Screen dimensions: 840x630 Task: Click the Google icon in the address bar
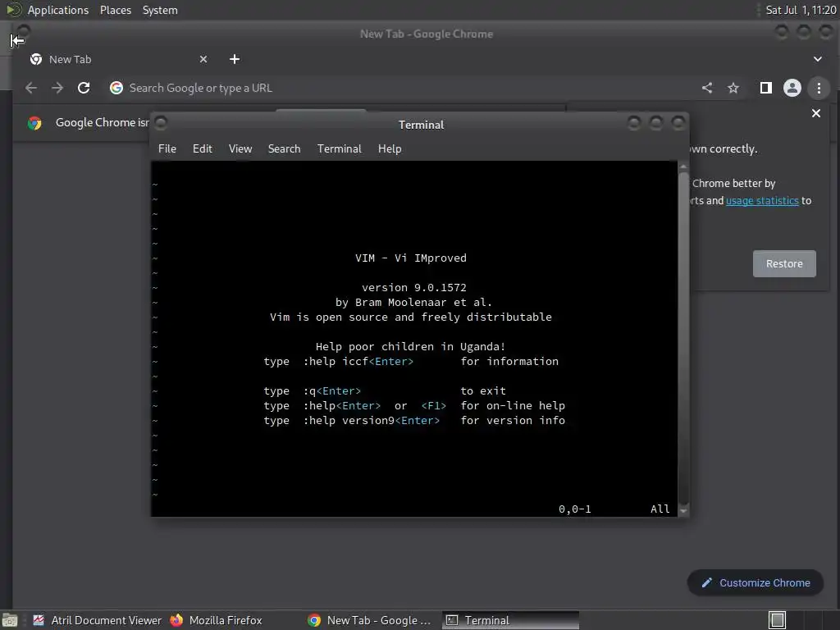pos(116,88)
